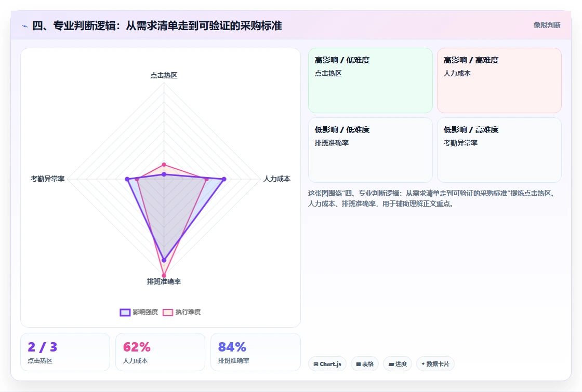Click the purple data point on 排班准确率 axis

[164, 260]
